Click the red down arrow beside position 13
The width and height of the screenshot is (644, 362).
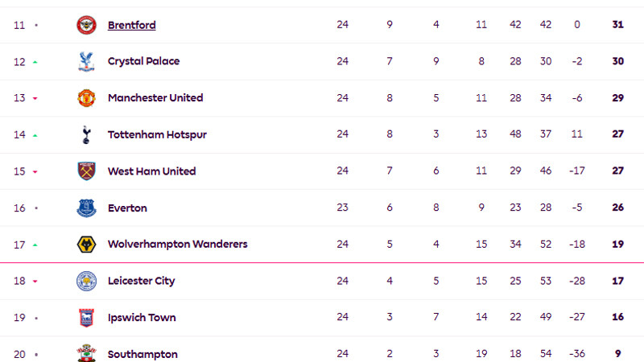click(35, 98)
